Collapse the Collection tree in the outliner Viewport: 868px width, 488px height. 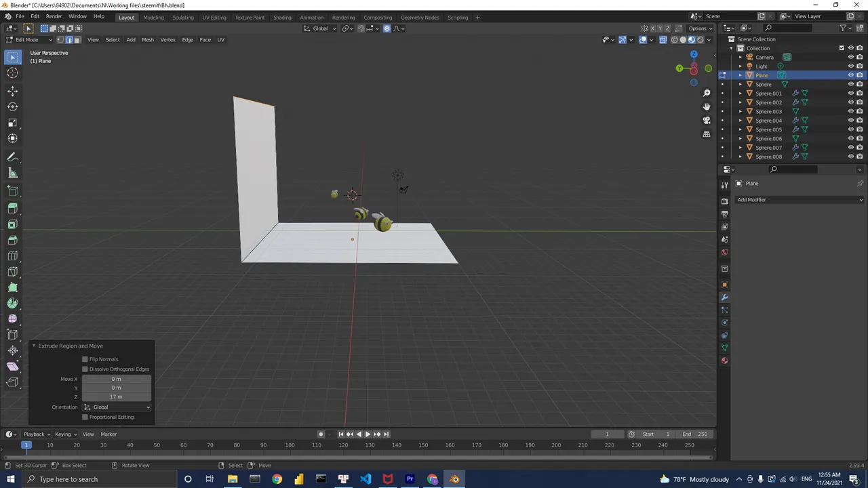(732, 48)
